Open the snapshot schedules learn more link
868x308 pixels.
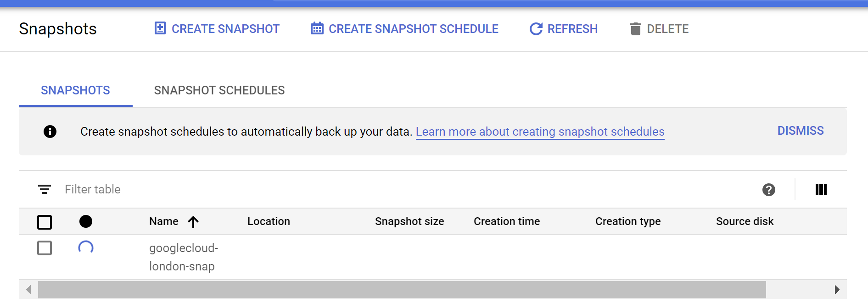pyautogui.click(x=540, y=132)
